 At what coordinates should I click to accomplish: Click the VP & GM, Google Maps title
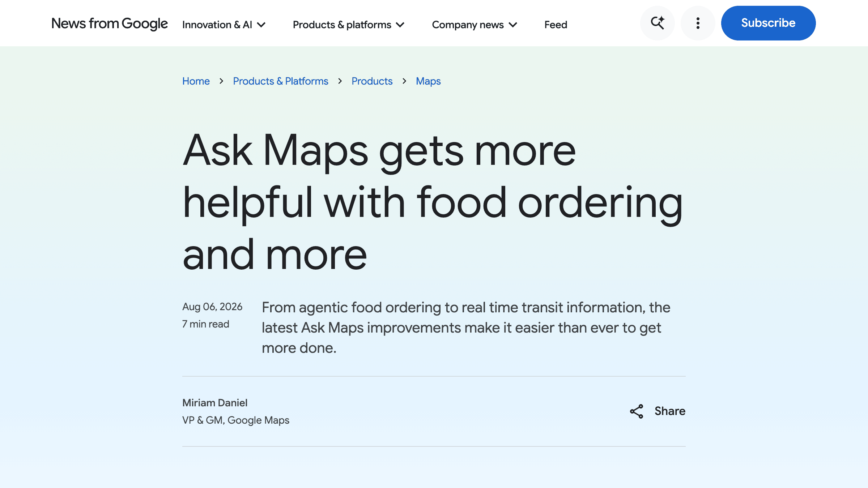[x=236, y=420]
